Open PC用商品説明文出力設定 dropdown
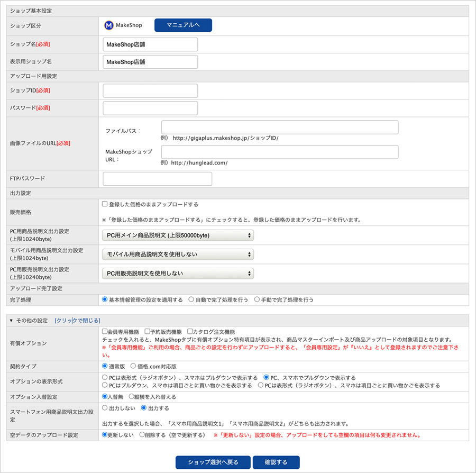This screenshot has width=476, height=473. coord(178,235)
